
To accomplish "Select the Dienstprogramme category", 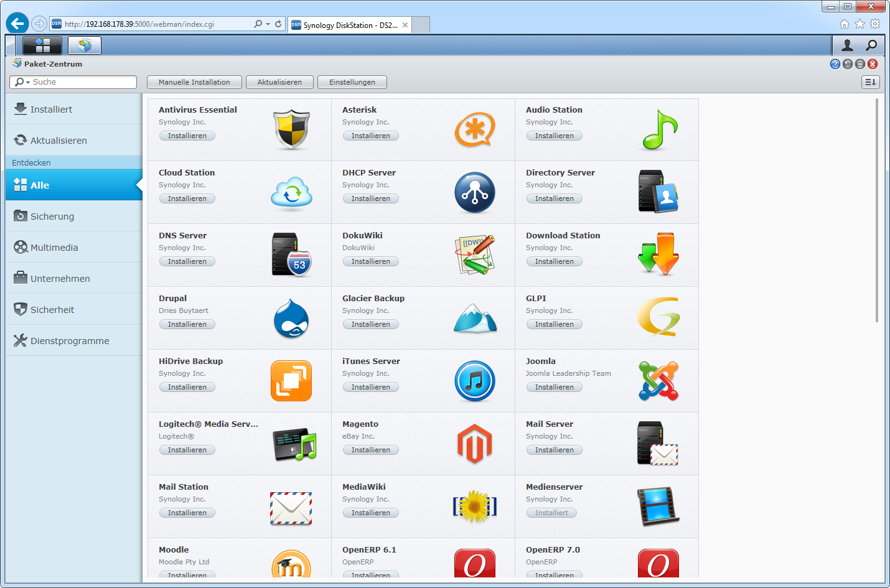I will pos(74,340).
